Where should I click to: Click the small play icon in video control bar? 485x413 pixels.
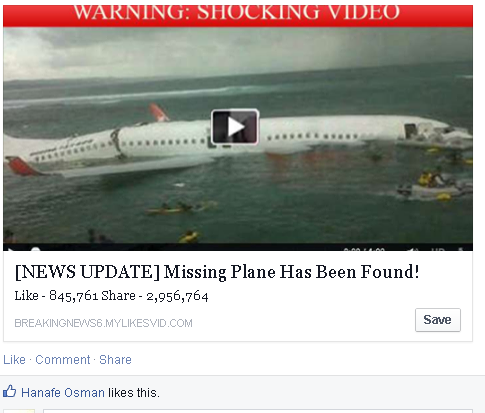10,249
